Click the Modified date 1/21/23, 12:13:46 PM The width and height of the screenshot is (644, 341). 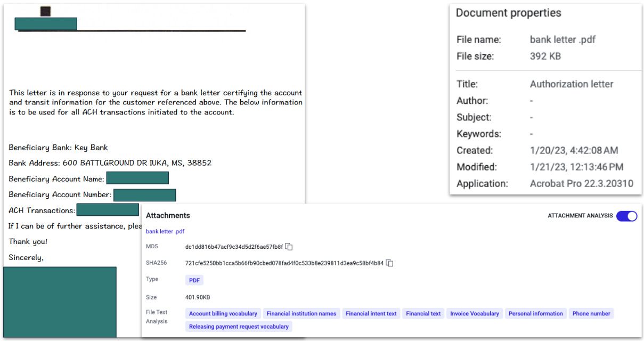[577, 167]
